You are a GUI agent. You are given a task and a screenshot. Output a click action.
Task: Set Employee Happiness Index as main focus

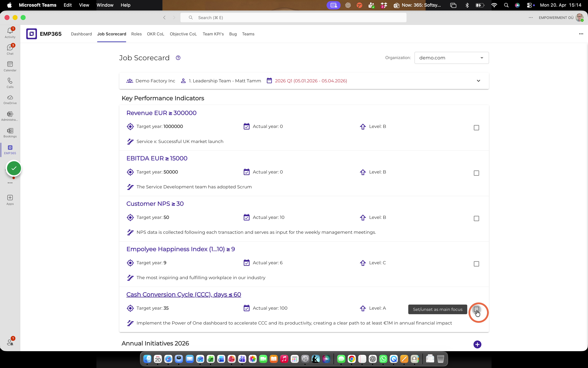tap(476, 264)
